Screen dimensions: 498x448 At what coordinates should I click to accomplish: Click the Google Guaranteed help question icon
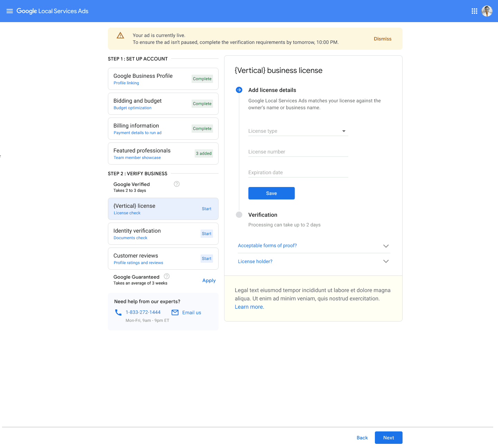click(167, 276)
